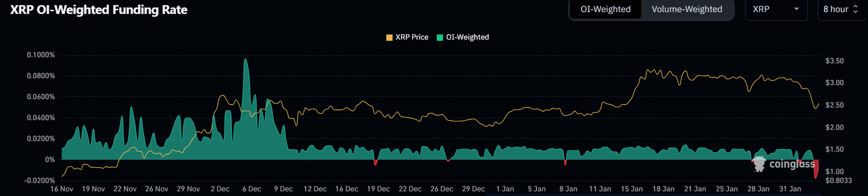Click the $1.50 price axis label
868x196 pixels.
pos(834,149)
